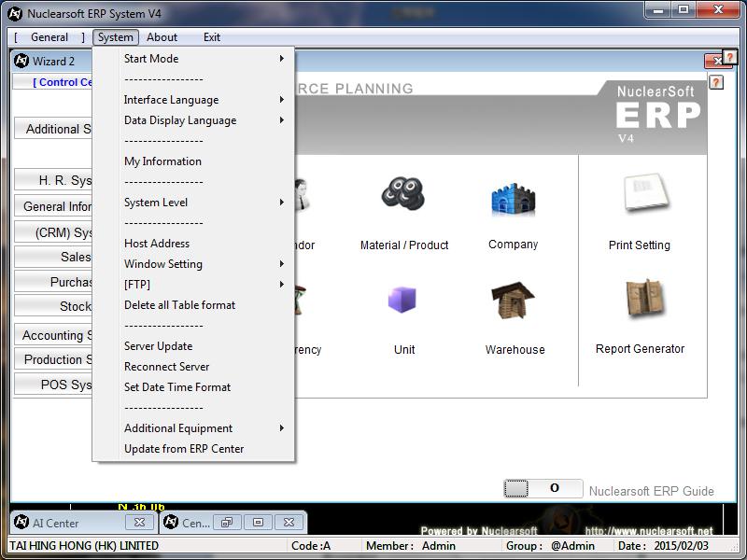Expand the System Level submenu
Viewport: 747px width, 560px height.
(193, 202)
